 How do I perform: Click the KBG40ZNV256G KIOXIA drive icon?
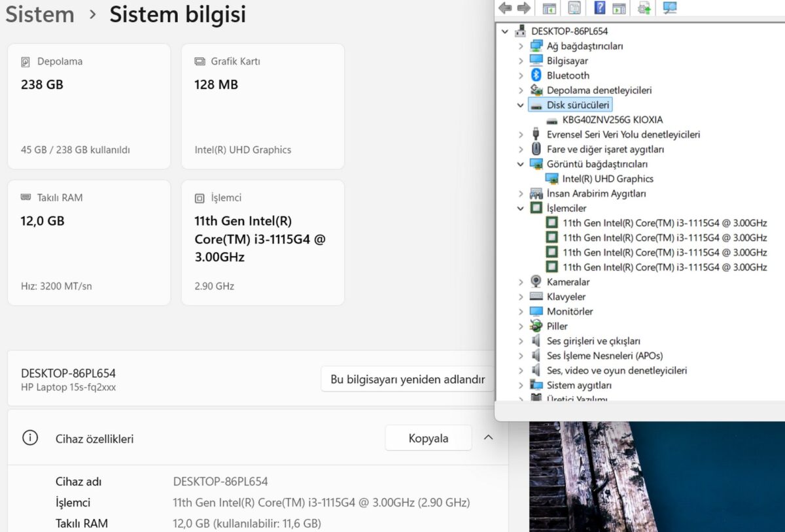[552, 120]
